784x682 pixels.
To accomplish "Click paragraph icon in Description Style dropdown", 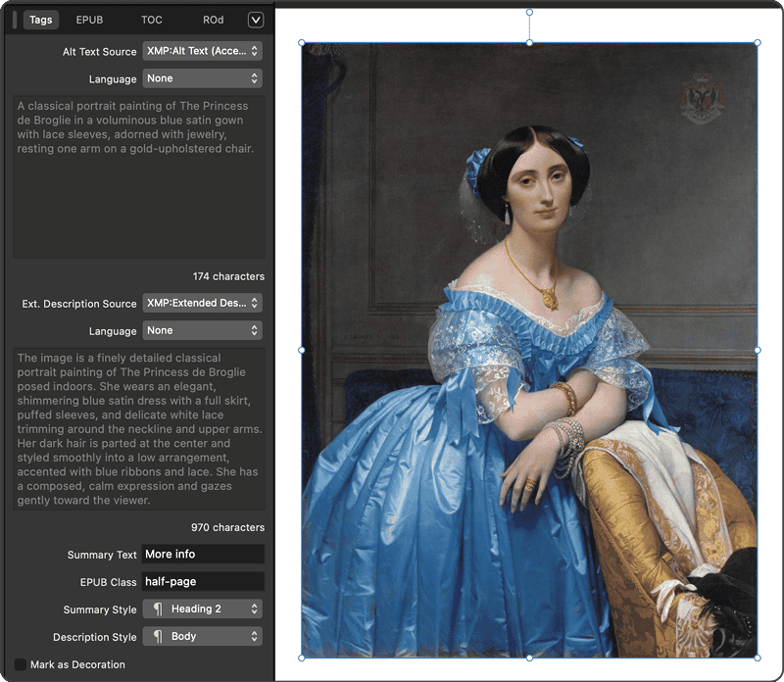I will [x=158, y=637].
